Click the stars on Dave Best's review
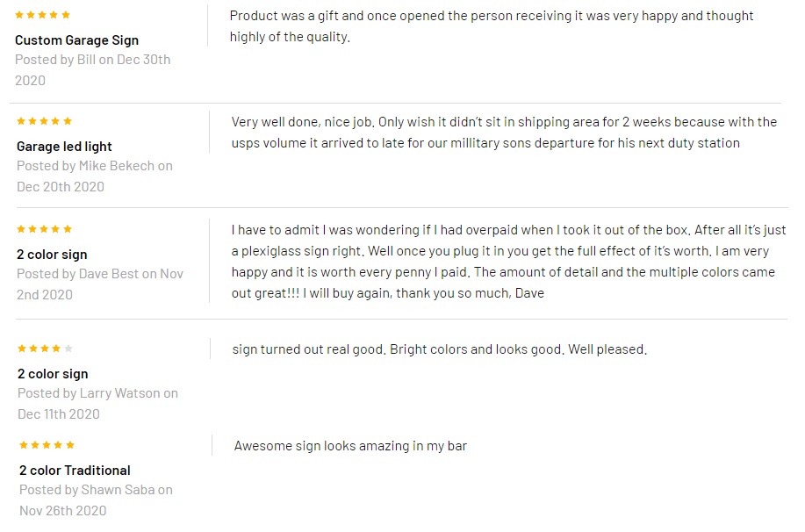Viewport: 805px width, 532px height. pos(44,229)
